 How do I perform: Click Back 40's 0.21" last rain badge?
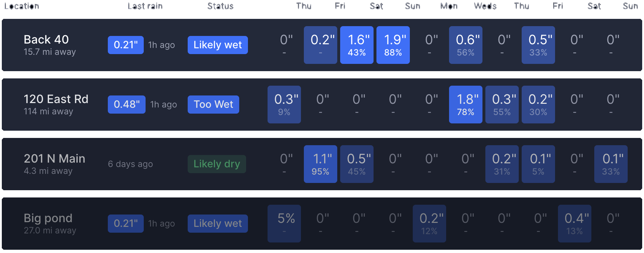[126, 45]
